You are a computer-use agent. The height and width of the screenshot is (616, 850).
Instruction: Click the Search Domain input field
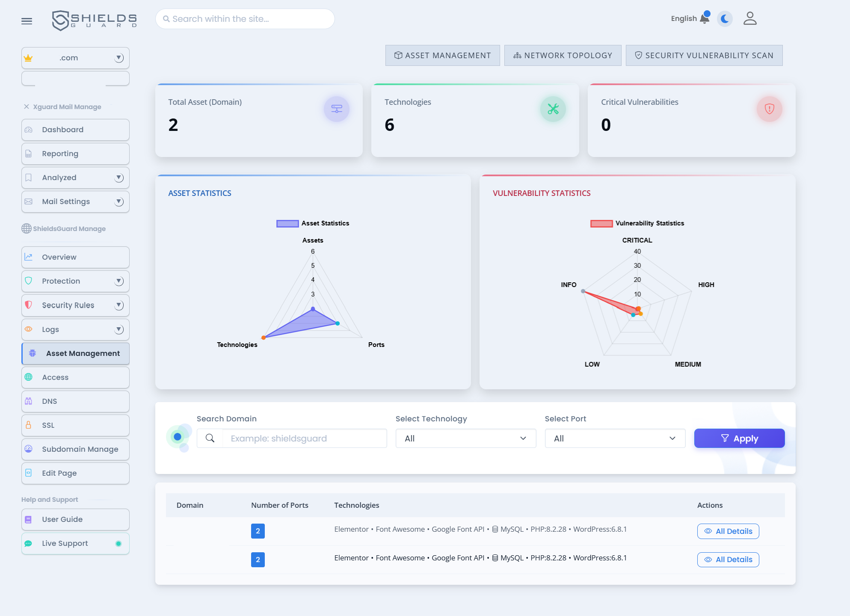304,438
